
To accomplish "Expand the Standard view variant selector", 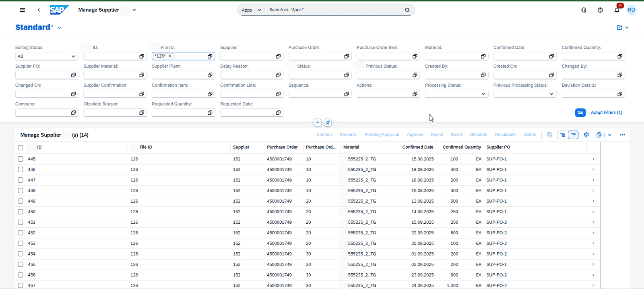I will click(x=59, y=28).
